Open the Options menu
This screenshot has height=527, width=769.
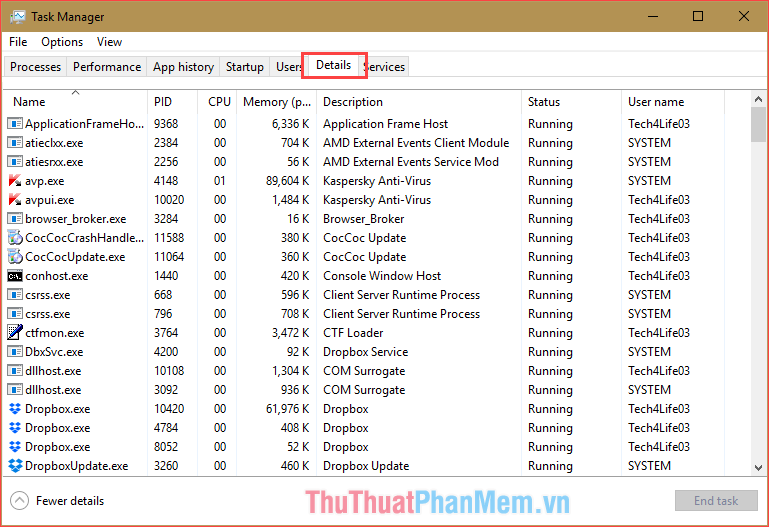62,42
